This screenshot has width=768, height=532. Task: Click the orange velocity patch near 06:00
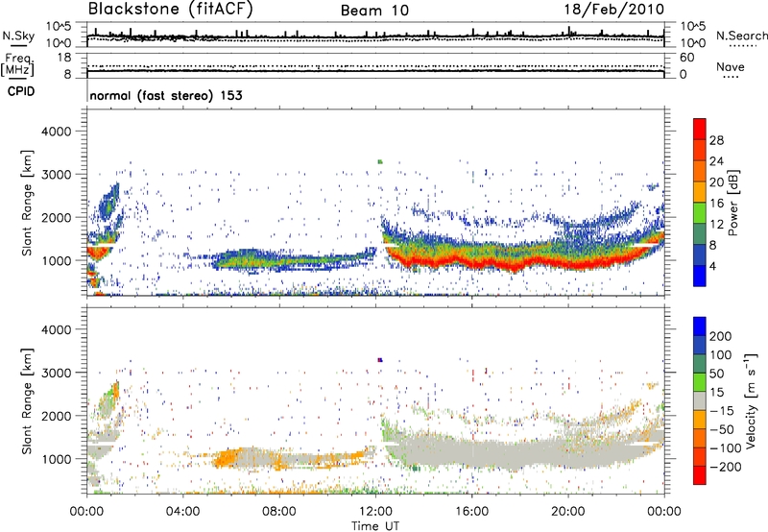pyautogui.click(x=228, y=457)
